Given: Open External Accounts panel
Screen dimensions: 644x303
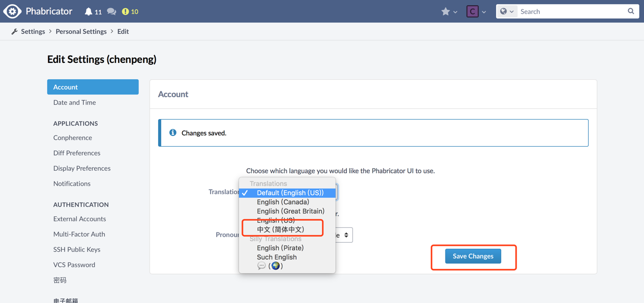Looking at the screenshot, I should [x=79, y=219].
